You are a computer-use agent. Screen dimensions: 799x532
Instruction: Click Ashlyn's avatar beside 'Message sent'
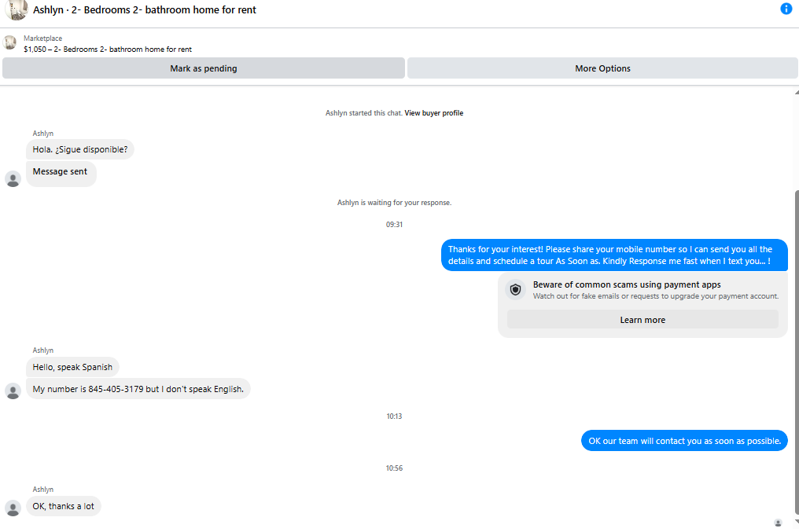click(x=13, y=178)
